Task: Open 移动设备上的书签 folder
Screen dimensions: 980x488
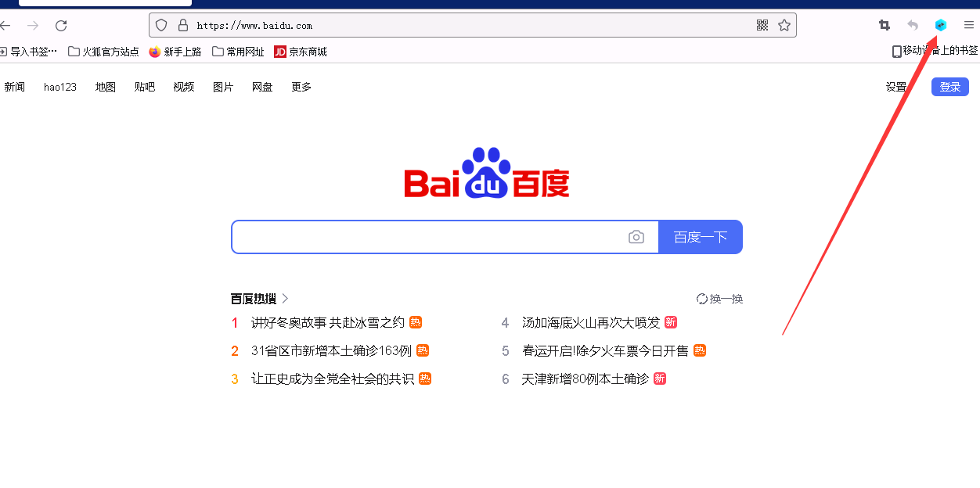Action: 935,51
